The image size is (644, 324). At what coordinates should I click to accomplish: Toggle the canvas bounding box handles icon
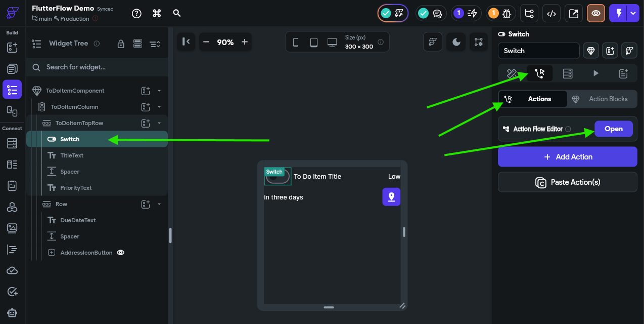[479, 42]
